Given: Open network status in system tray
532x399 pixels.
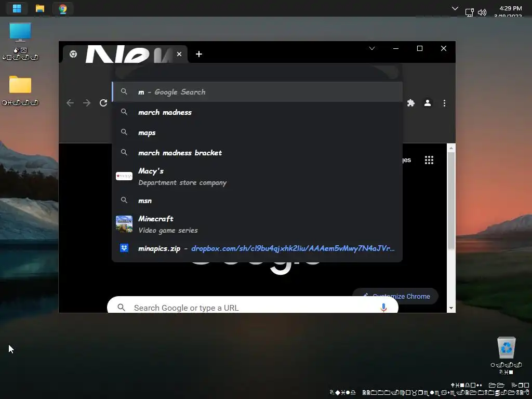Looking at the screenshot, I should click(470, 12).
